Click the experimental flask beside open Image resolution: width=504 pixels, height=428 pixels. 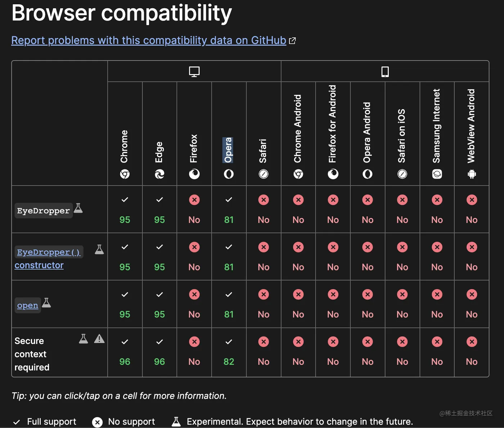click(x=46, y=302)
